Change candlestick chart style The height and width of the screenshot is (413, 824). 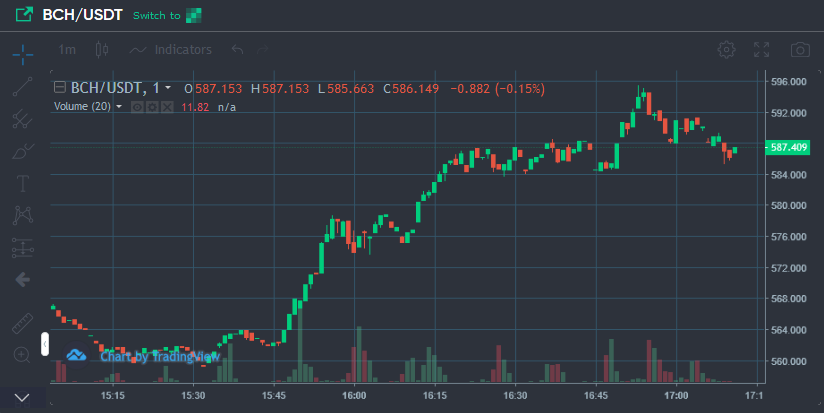(102, 49)
